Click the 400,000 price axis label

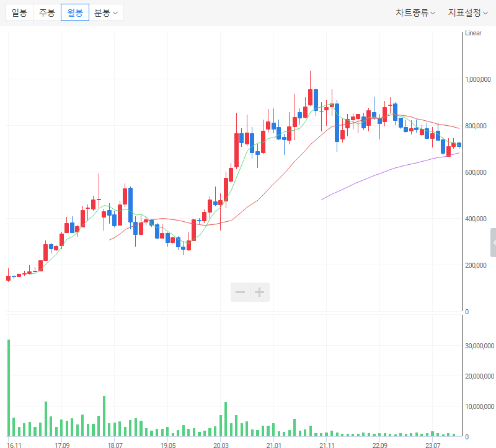(476, 219)
